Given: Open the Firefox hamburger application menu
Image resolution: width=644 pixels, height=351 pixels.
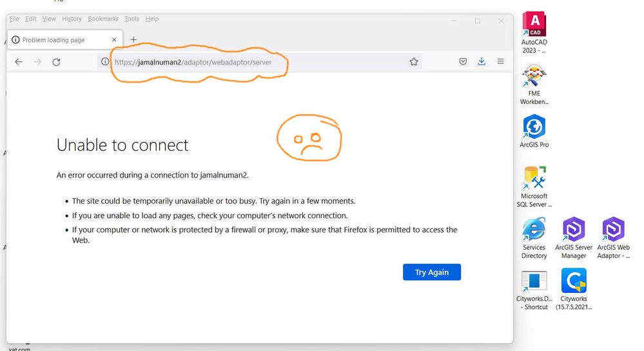Looking at the screenshot, I should coord(500,62).
